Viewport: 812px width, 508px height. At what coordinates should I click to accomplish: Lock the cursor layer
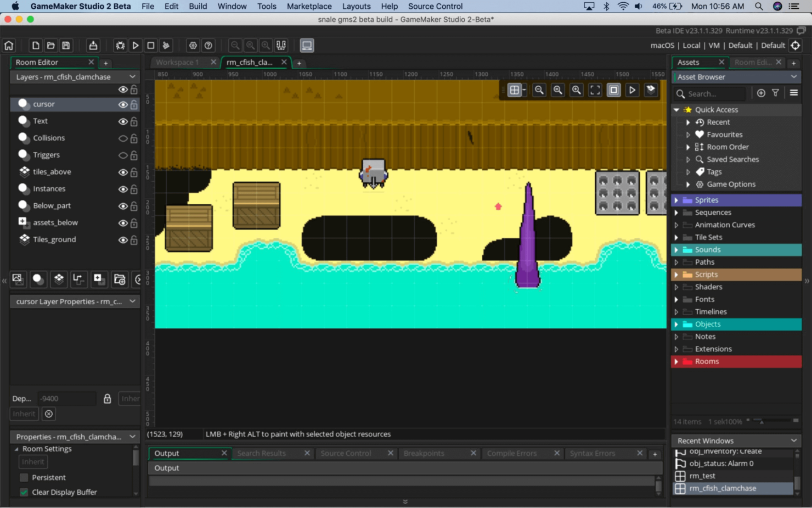tap(133, 104)
